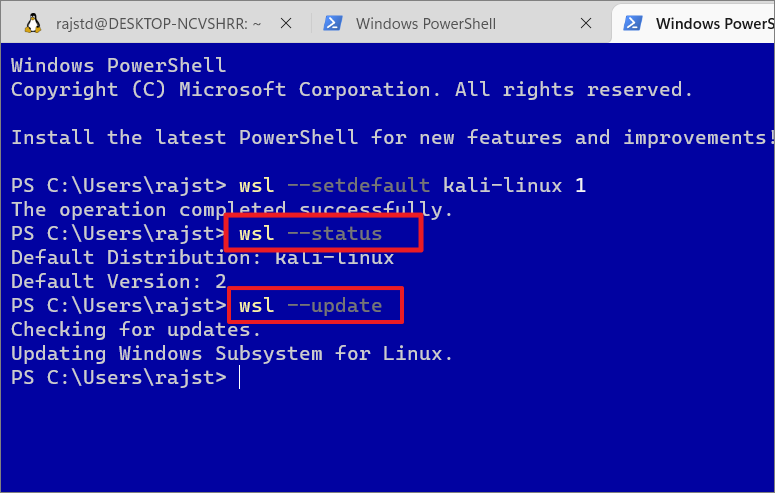Click the Default Version: 2 line

tap(119, 281)
